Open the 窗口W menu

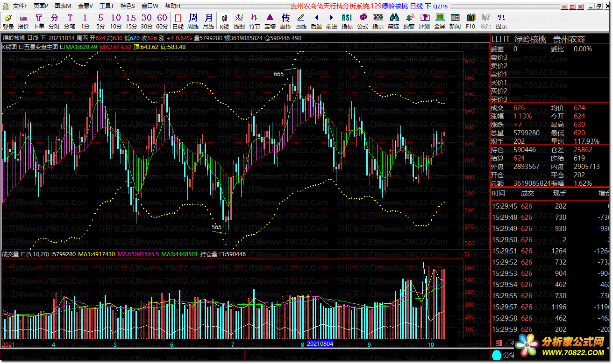click(150, 6)
